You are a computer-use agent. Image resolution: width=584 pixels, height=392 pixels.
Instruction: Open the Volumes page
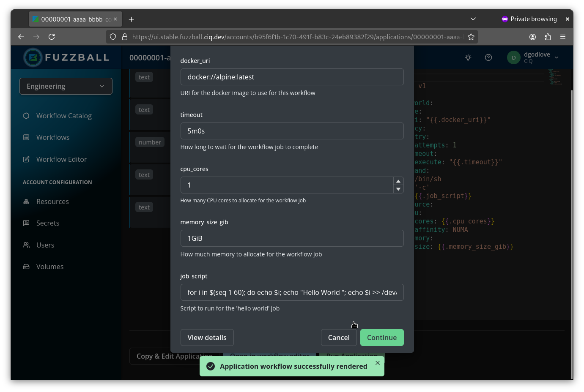click(x=50, y=267)
